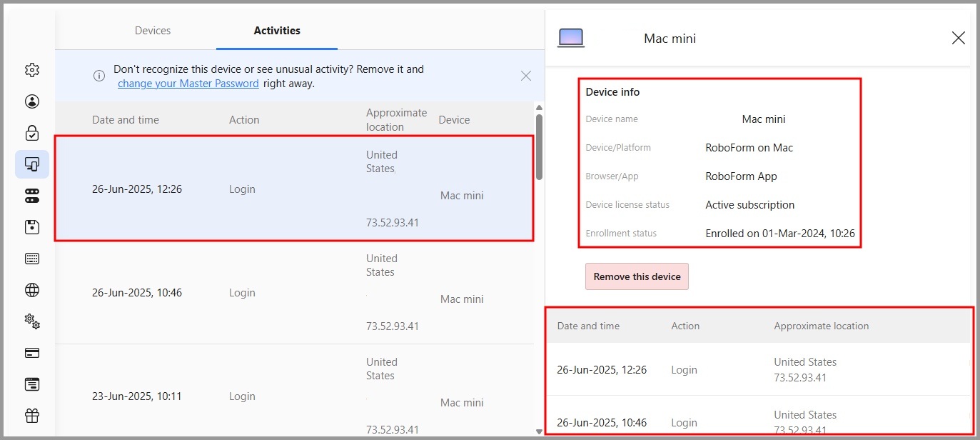Click the Device column header
Viewport: 980px width, 440px height.
pos(454,120)
